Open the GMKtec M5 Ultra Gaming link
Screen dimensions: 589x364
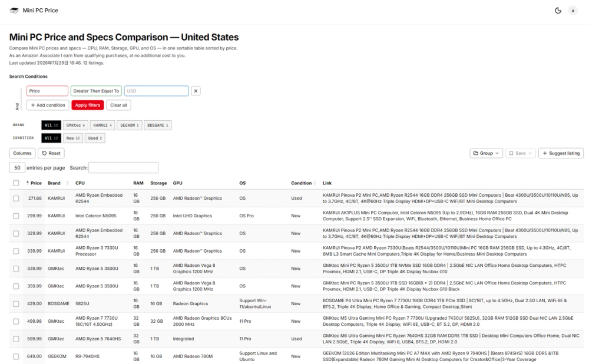point(448,321)
